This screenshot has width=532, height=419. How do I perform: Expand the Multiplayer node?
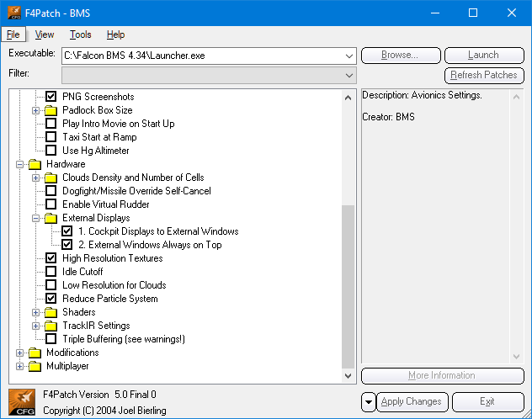click(19, 367)
